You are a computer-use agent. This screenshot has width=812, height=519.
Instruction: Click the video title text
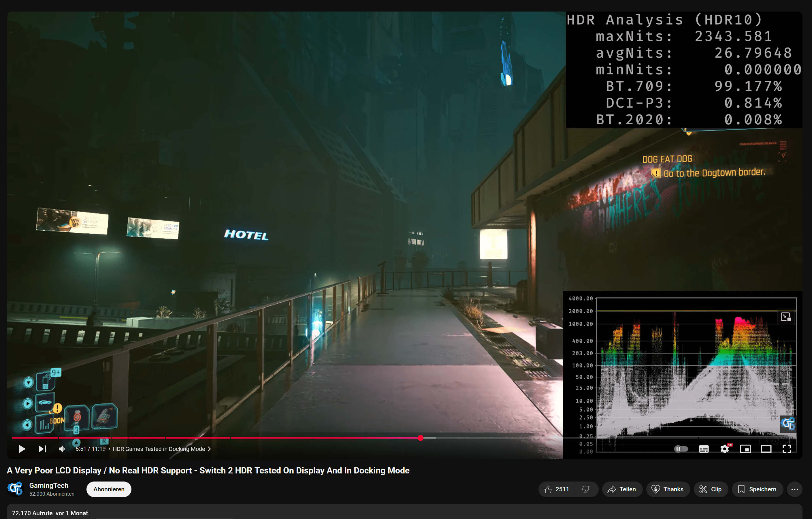(208, 471)
